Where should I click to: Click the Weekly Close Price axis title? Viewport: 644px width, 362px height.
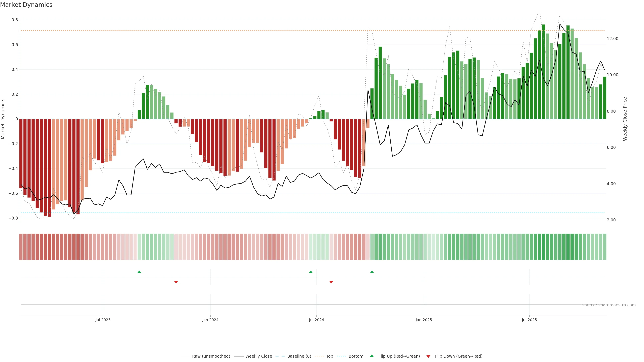(625, 119)
